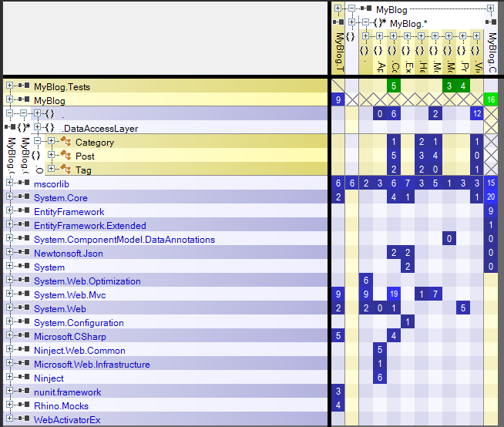Select the EntityFramework.Extended row label
Viewport: 504px width, 427px height.
point(90,226)
